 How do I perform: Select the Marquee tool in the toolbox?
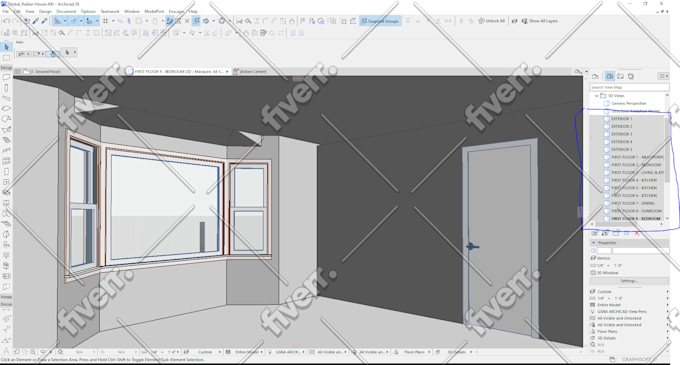coord(6,58)
